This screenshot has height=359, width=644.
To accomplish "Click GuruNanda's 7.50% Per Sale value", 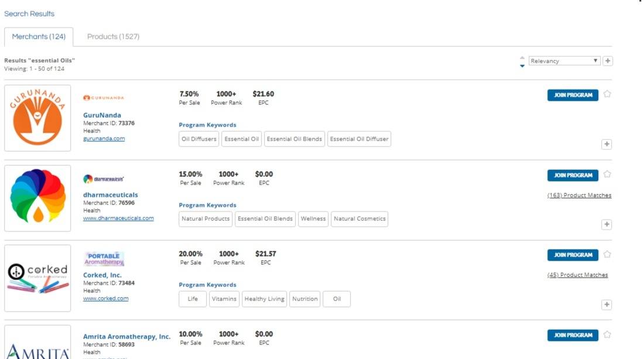I will [x=189, y=94].
